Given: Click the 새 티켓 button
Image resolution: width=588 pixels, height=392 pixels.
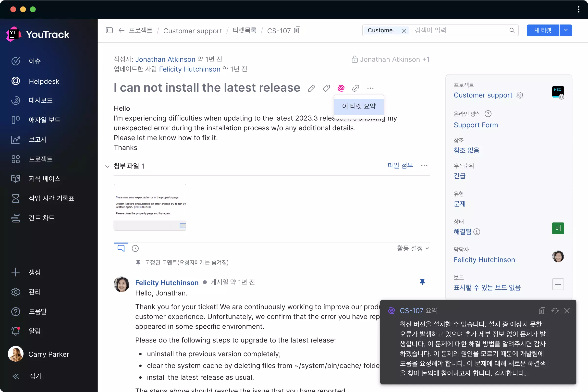Looking at the screenshot, I should pyautogui.click(x=542, y=30).
